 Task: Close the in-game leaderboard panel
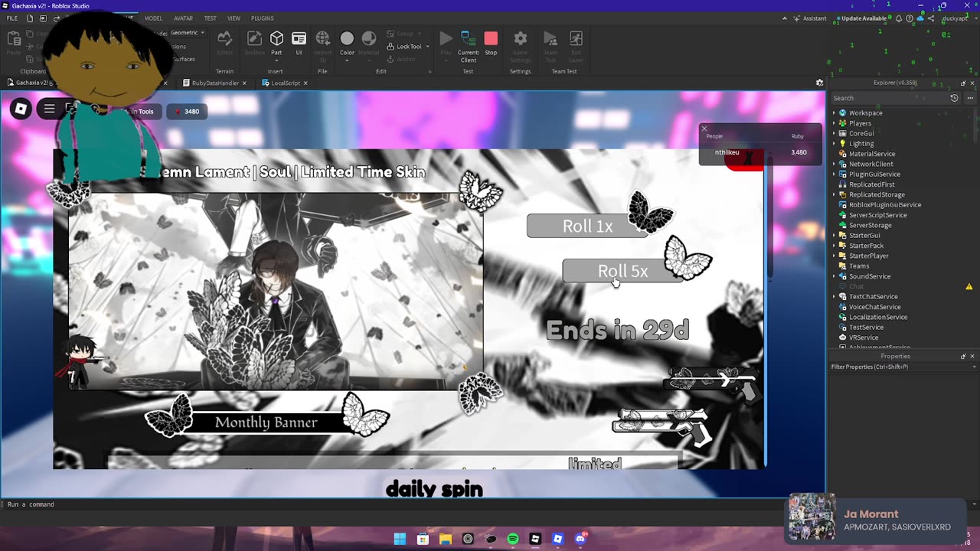click(x=704, y=129)
